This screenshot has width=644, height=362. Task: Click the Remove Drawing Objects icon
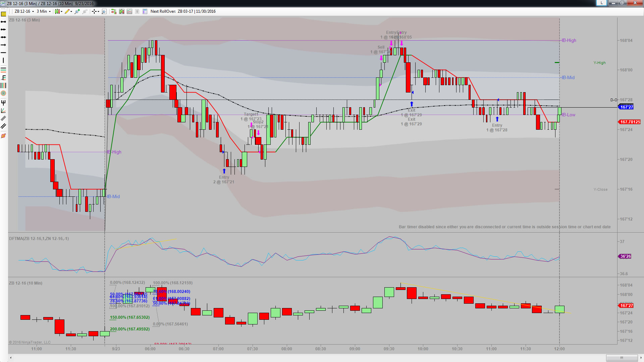point(3,136)
